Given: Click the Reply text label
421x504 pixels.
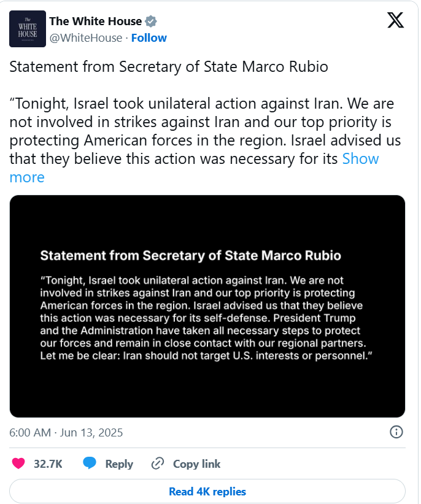Looking at the screenshot, I should click(119, 464).
